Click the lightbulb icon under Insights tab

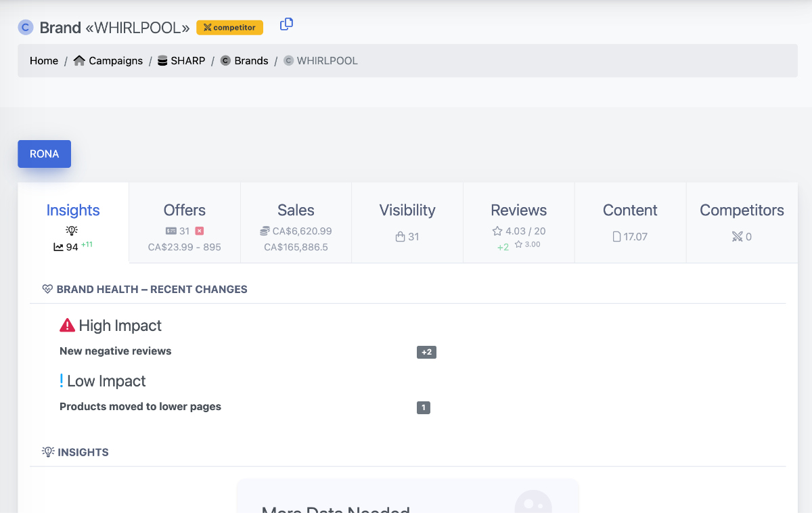(72, 231)
